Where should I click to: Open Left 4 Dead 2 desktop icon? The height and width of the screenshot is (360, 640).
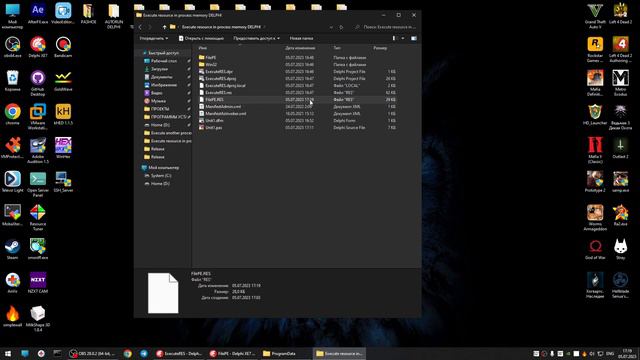[620, 13]
